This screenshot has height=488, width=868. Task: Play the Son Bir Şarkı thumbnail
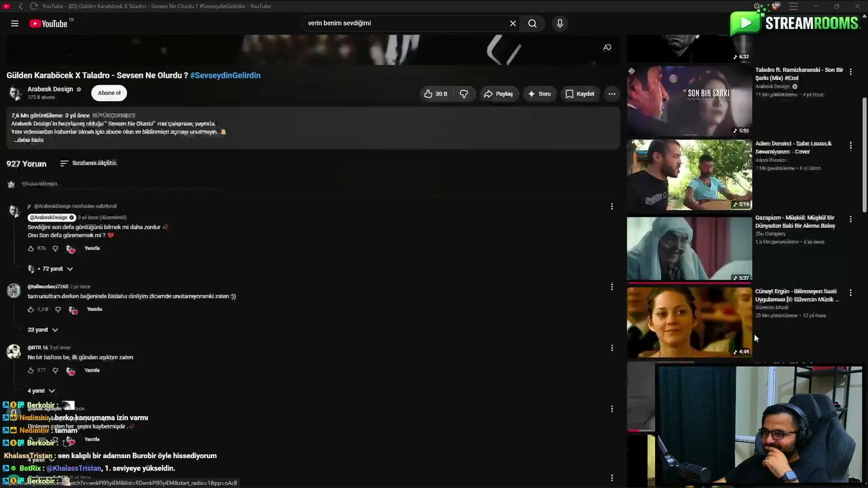689,101
